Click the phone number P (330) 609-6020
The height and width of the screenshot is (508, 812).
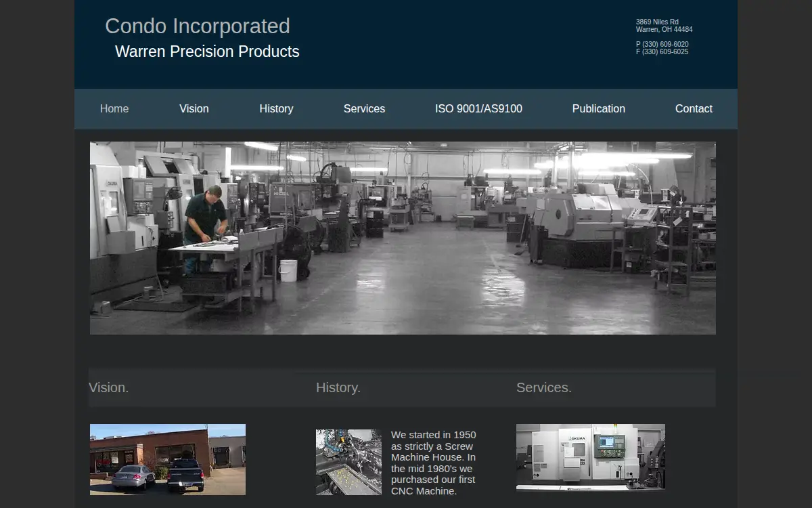click(662, 45)
